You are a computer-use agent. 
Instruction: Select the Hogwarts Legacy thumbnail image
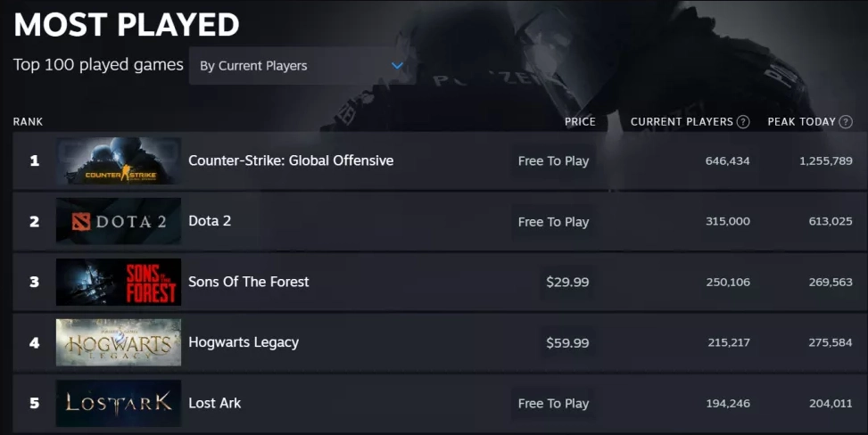pos(119,342)
